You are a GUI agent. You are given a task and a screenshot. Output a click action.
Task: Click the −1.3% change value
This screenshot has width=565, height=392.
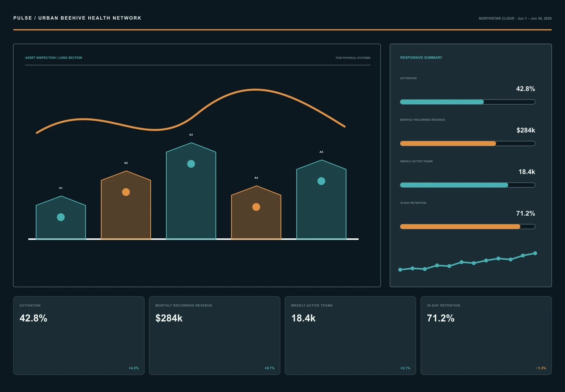[541, 368]
